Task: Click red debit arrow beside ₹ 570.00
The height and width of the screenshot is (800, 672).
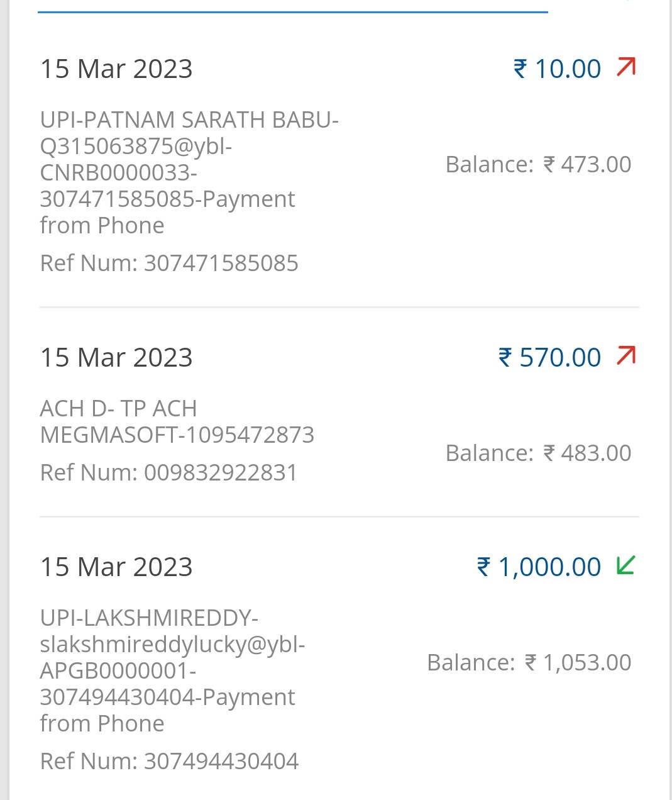Action: pos(626,356)
